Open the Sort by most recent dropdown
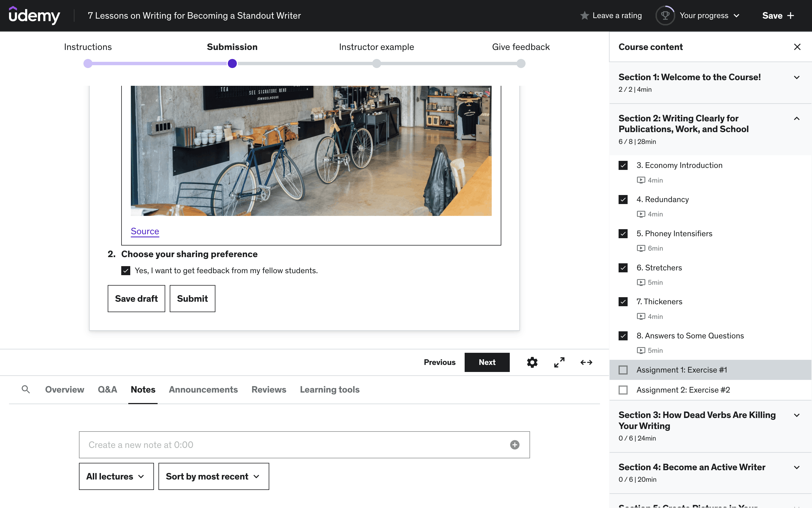This screenshot has width=812, height=508. pos(213,476)
